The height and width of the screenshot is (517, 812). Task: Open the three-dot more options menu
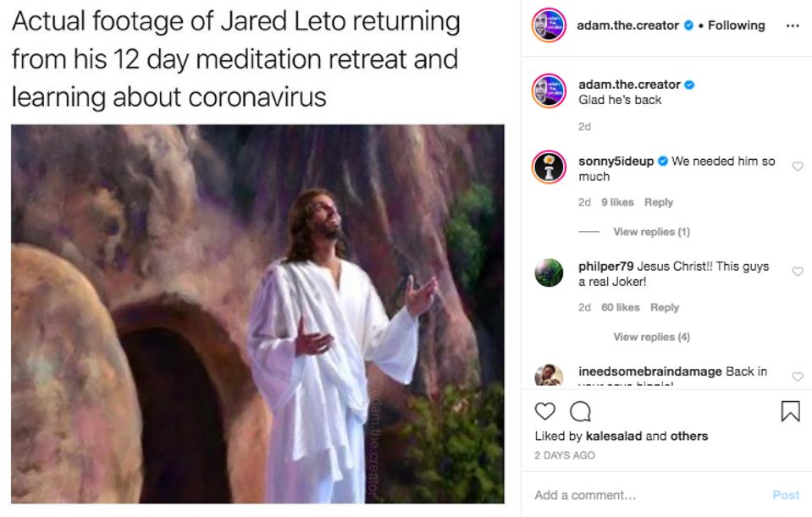click(793, 25)
